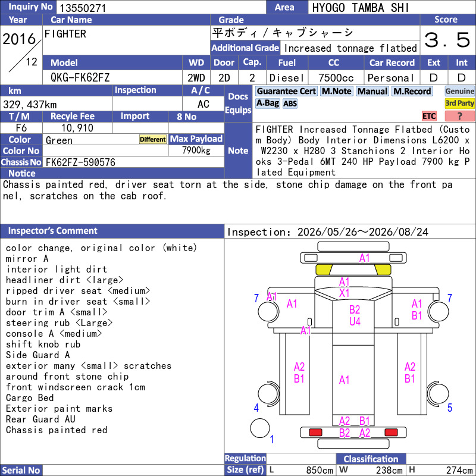Viewport: 476px width, 476px height.
Task: Click the X1 windscreen damage mark
Action: (x=344, y=293)
